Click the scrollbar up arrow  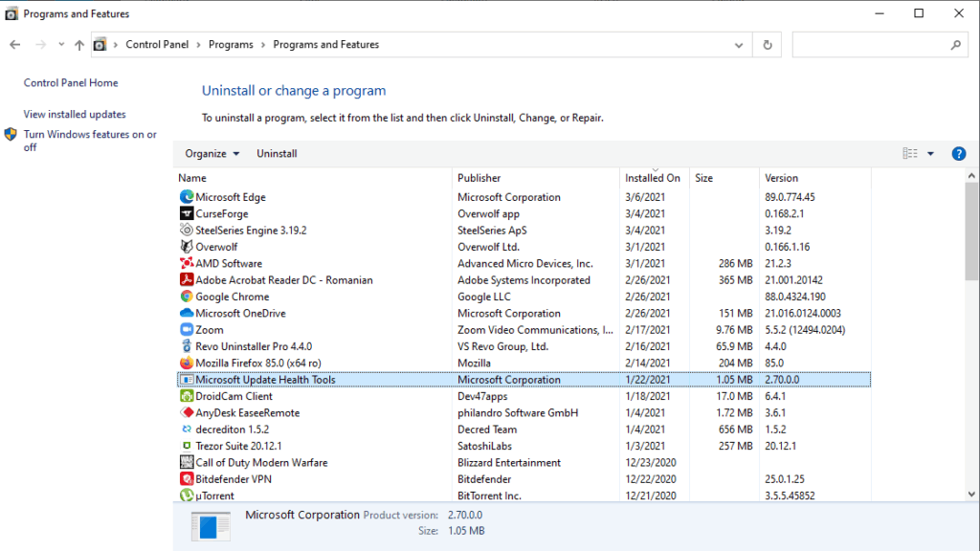click(971, 176)
